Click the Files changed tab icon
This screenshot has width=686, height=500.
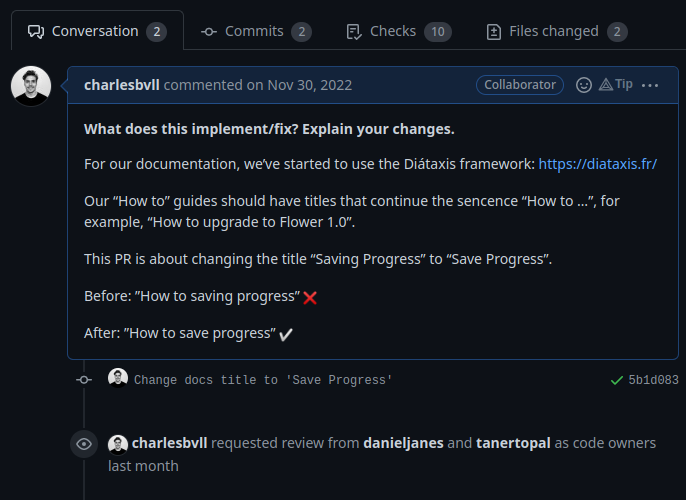(493, 31)
